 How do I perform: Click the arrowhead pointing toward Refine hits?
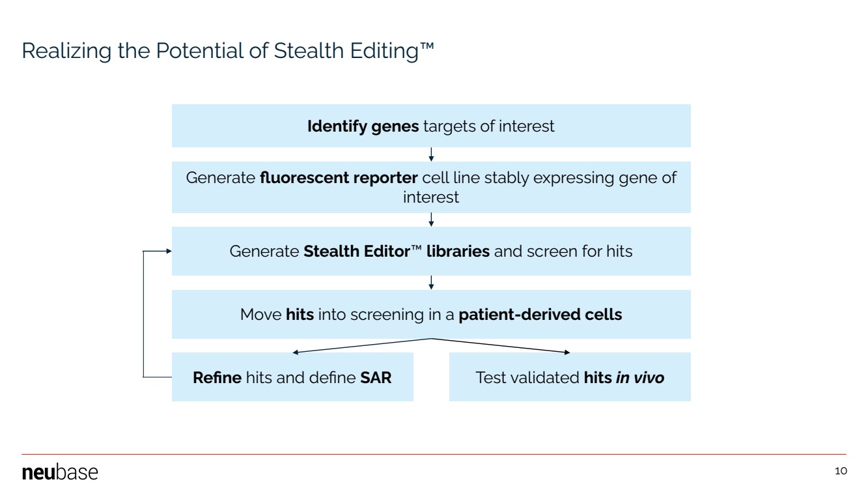(296, 352)
